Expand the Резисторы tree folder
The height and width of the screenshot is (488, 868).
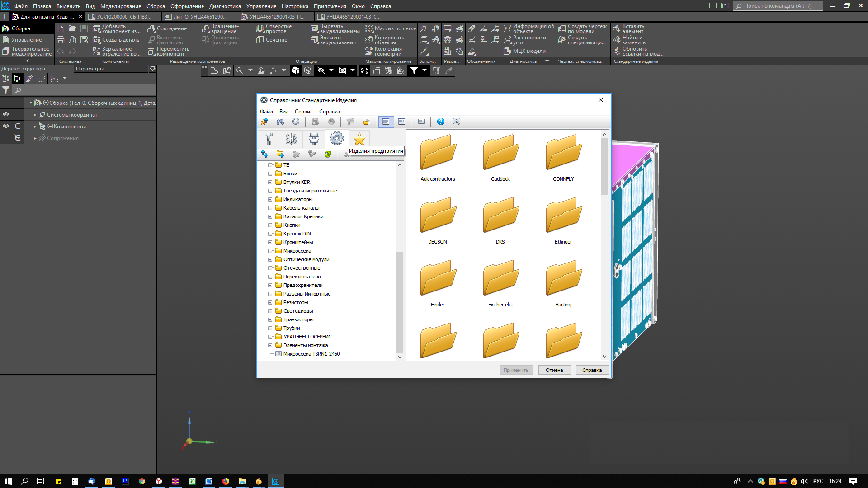[270, 302]
